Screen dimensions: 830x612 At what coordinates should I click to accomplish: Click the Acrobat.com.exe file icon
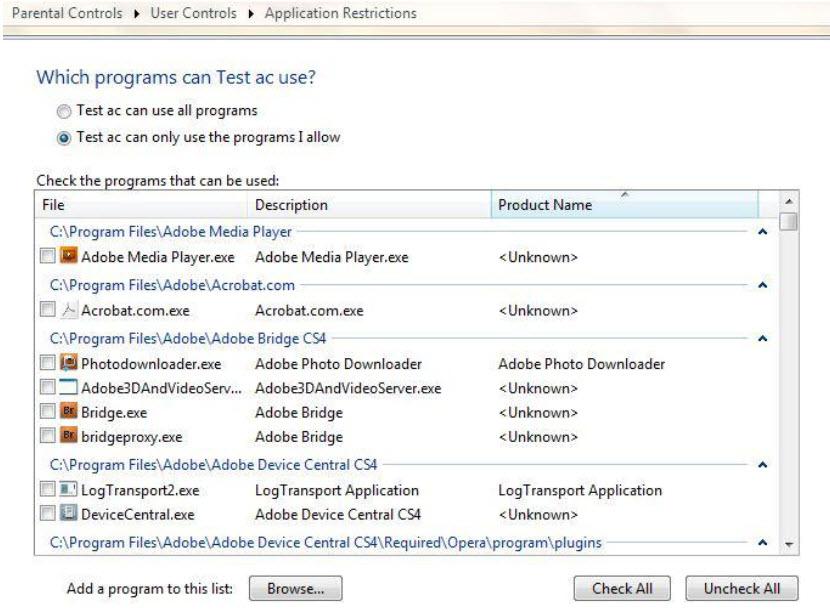point(68,310)
